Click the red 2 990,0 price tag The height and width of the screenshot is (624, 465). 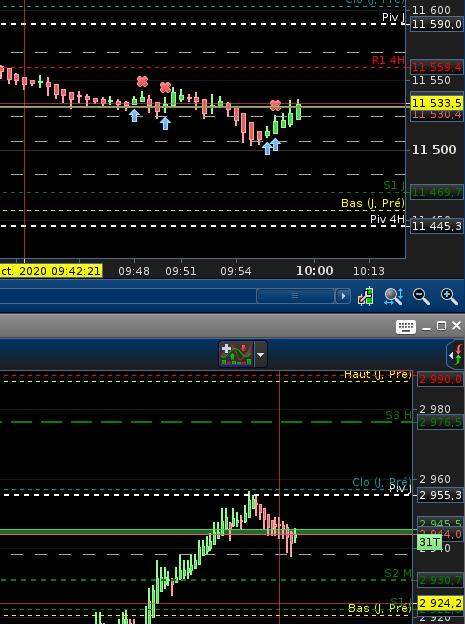point(440,379)
